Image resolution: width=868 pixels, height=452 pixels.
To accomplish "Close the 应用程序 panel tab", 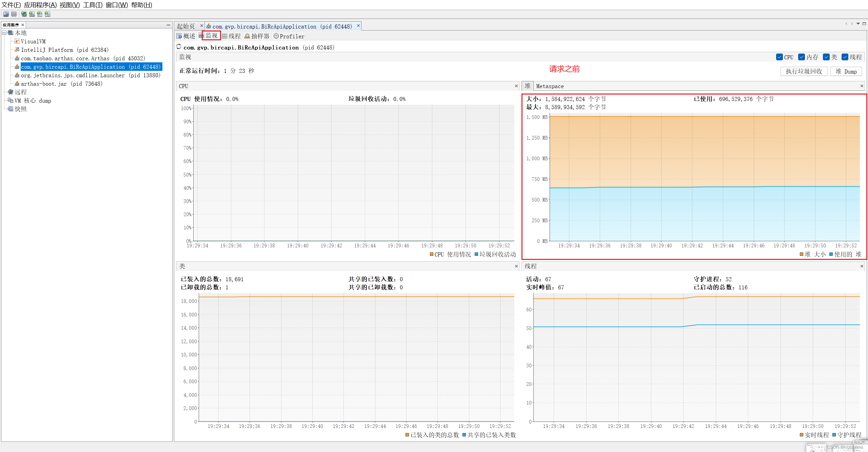I will (x=23, y=25).
